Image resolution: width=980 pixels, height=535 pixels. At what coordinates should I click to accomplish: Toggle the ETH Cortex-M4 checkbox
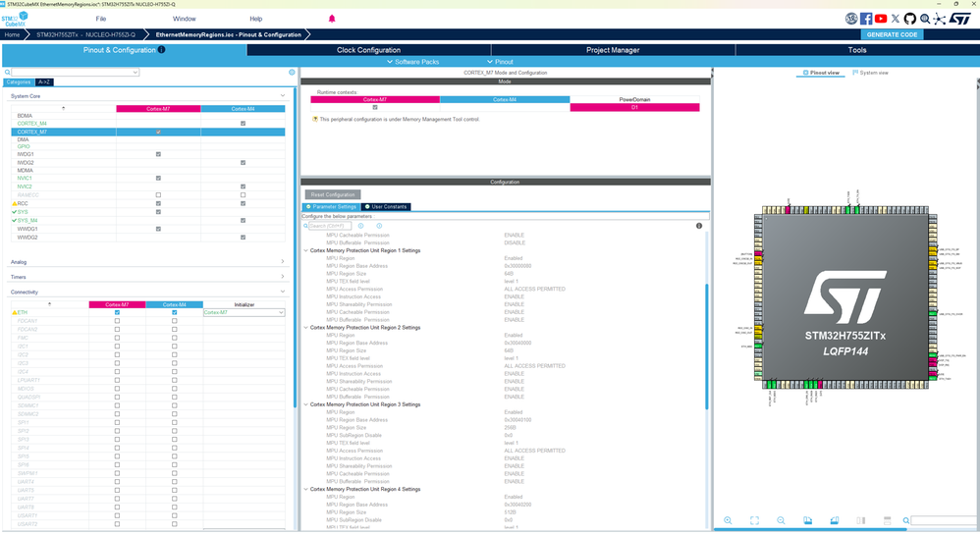coord(175,312)
